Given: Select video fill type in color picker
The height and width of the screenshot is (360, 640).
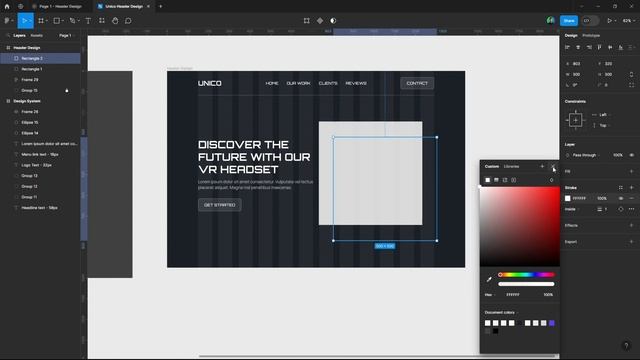Looking at the screenshot, I should point(513,180).
